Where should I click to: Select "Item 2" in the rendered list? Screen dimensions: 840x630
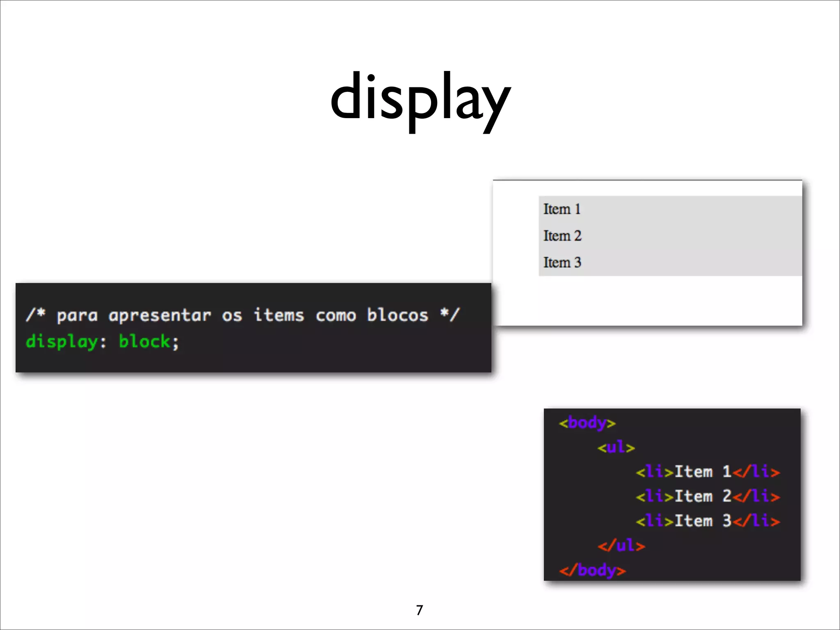pos(562,236)
